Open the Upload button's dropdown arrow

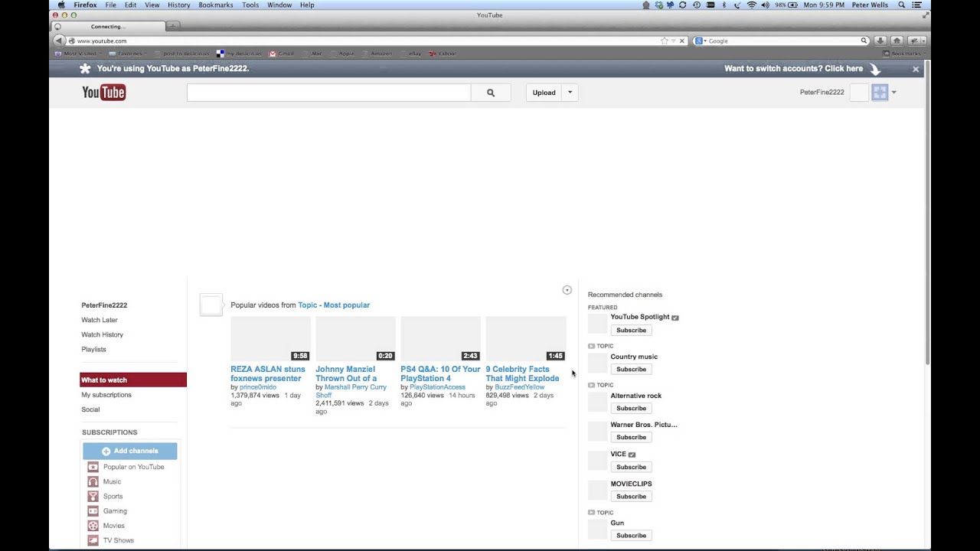pos(570,93)
